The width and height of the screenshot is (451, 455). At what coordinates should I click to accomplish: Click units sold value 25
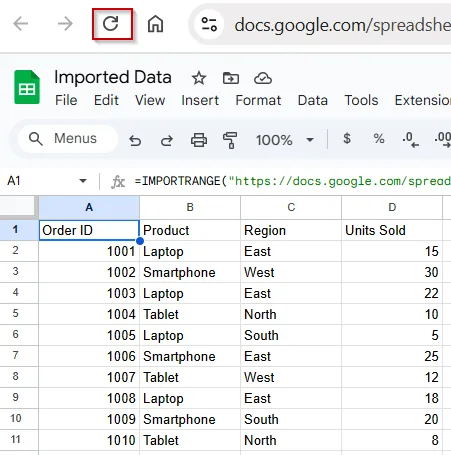(392, 356)
